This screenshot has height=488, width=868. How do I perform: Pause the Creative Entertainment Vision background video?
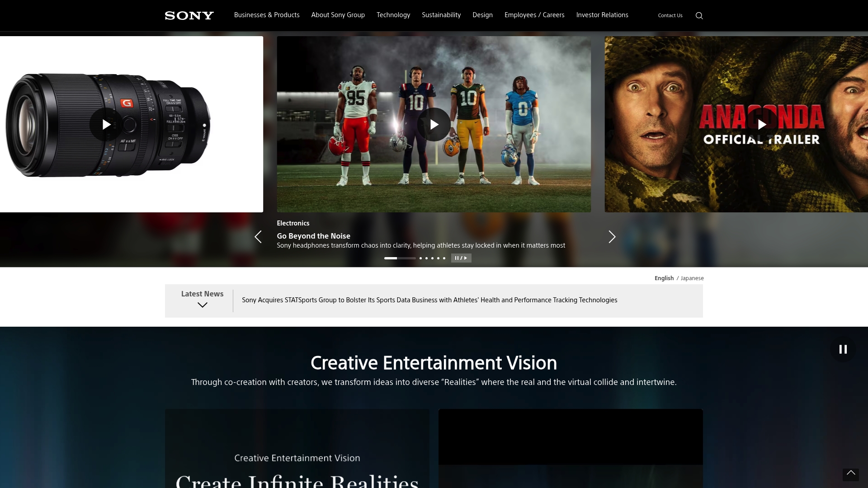[x=843, y=349]
